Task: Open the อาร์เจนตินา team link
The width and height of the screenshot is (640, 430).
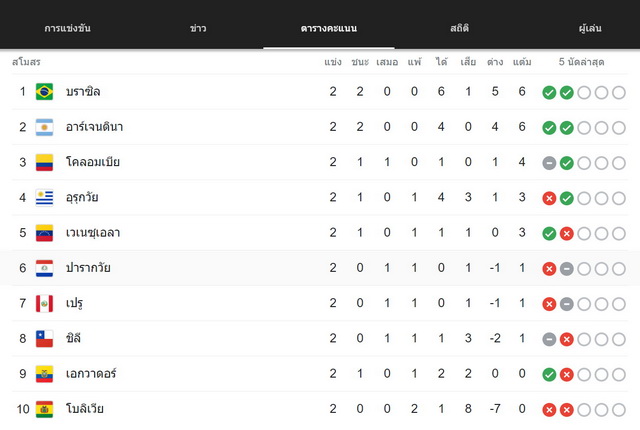Action: pos(94,127)
